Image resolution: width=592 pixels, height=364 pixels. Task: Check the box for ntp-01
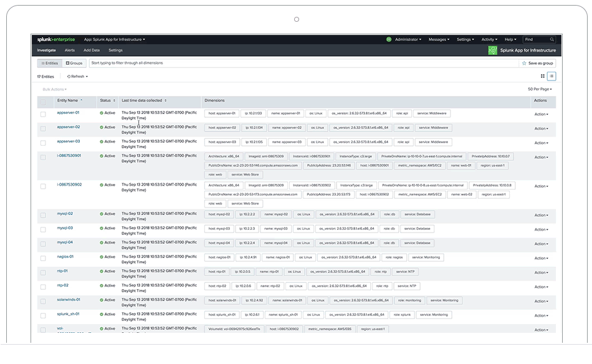click(x=43, y=272)
